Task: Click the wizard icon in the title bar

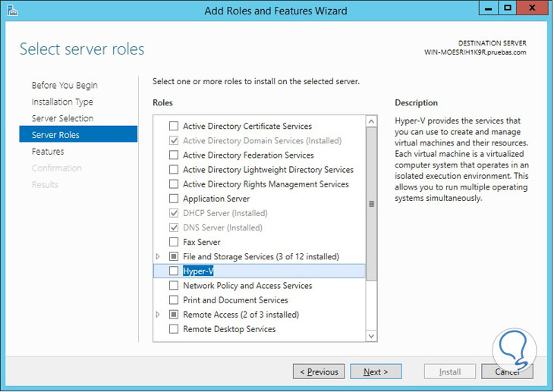Action: (13, 11)
